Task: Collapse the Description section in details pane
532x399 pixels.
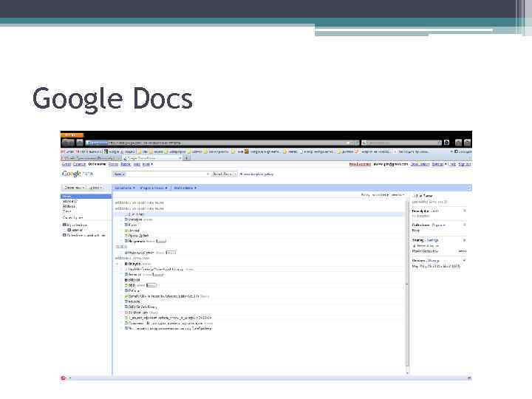Action: 465,211
